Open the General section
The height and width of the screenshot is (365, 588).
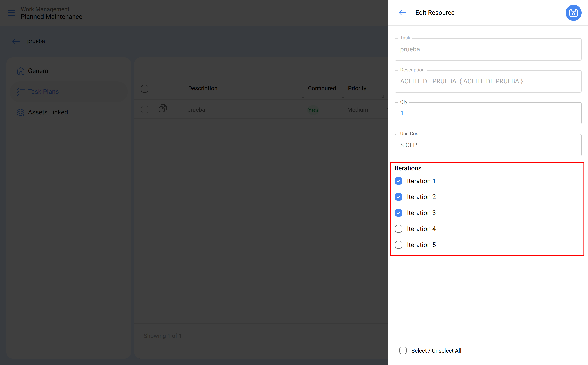[39, 71]
